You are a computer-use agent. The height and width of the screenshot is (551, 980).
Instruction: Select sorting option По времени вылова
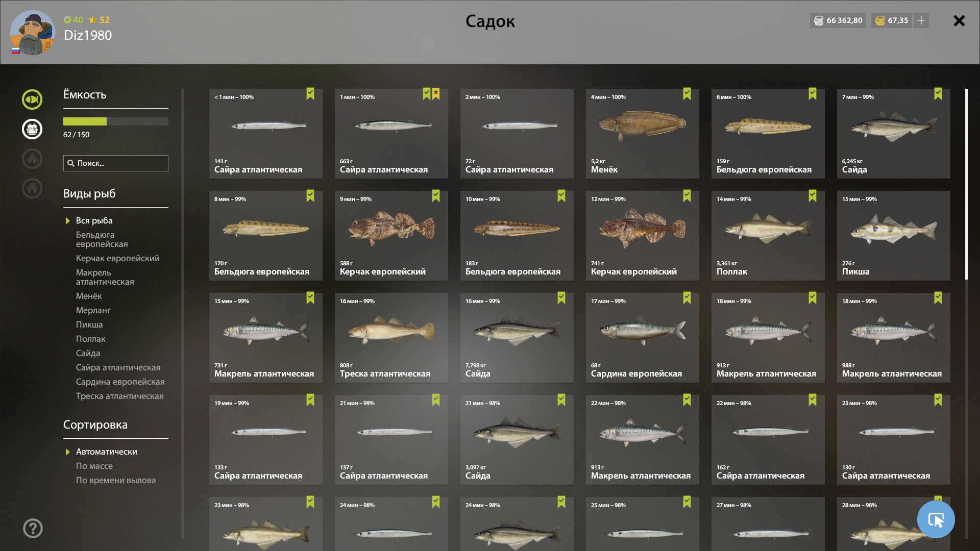pos(116,480)
